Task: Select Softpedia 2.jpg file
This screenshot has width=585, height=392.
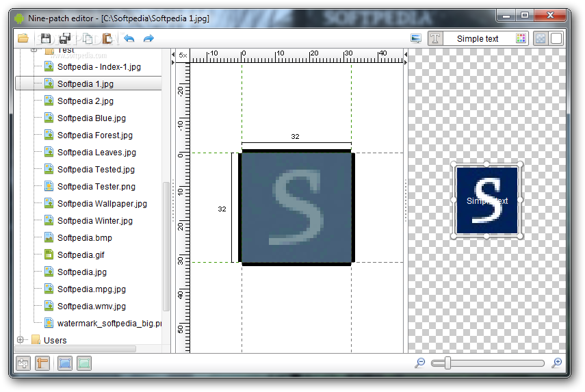Action: pos(86,101)
